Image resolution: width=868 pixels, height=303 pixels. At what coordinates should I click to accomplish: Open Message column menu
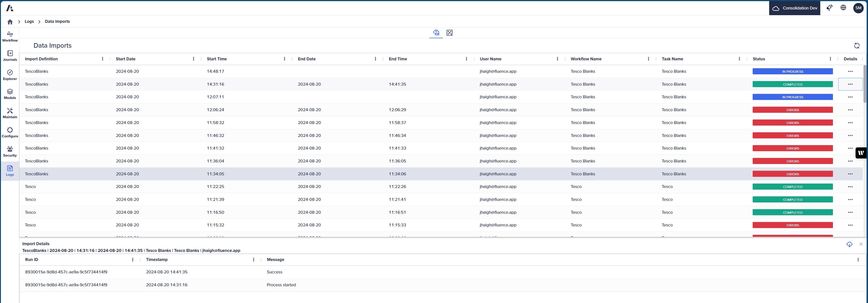858,260
